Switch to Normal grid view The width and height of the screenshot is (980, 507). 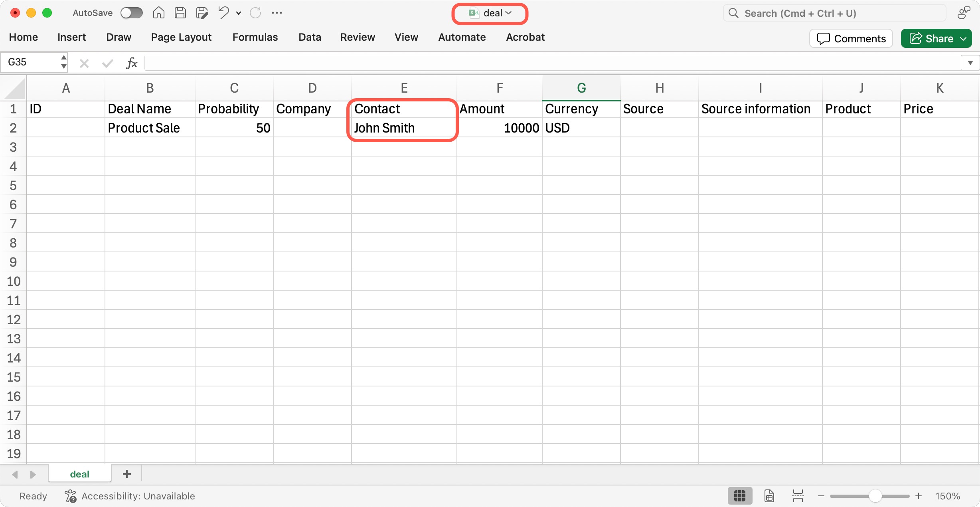pyautogui.click(x=740, y=496)
